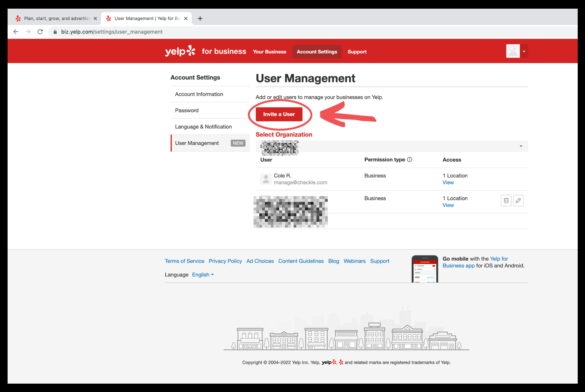Open Terms of Service link

(x=184, y=261)
